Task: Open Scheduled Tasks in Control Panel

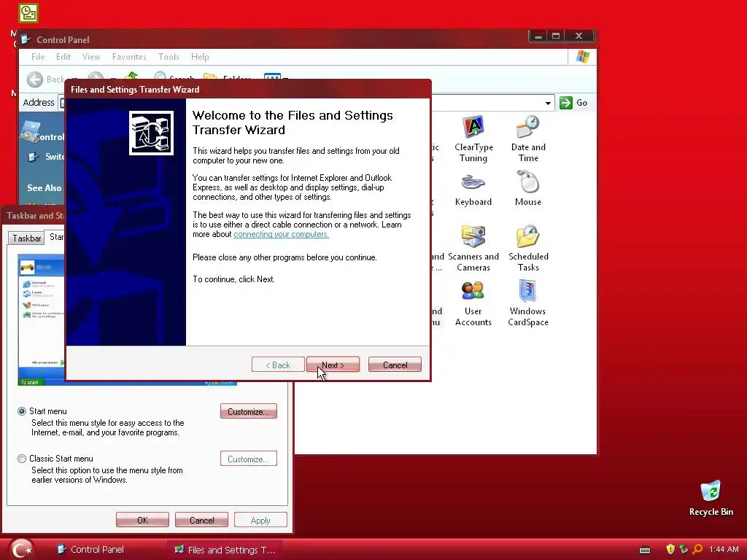Action: [x=528, y=248]
